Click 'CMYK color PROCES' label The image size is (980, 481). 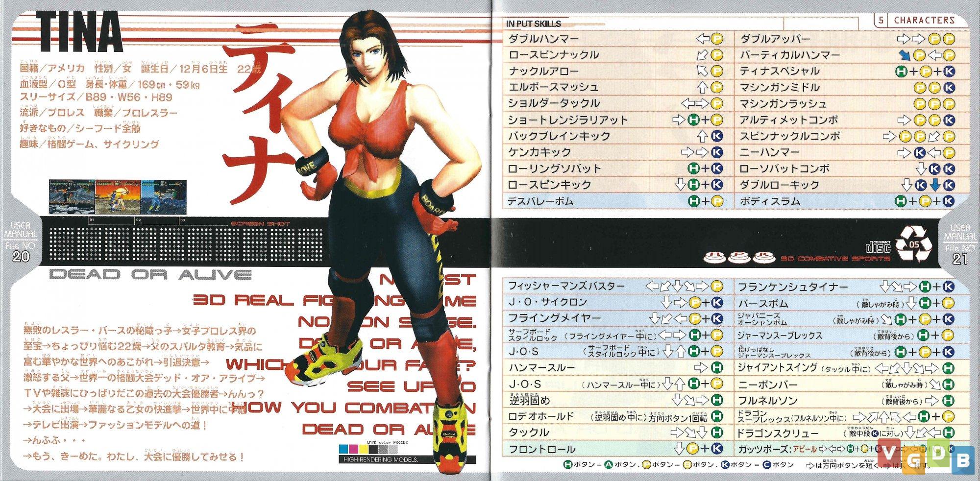coord(387,442)
